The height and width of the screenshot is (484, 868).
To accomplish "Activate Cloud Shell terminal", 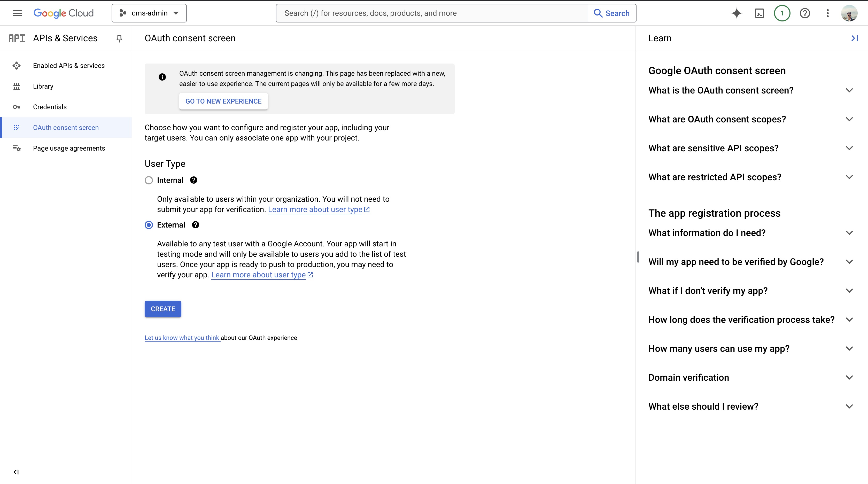I will pos(759,13).
